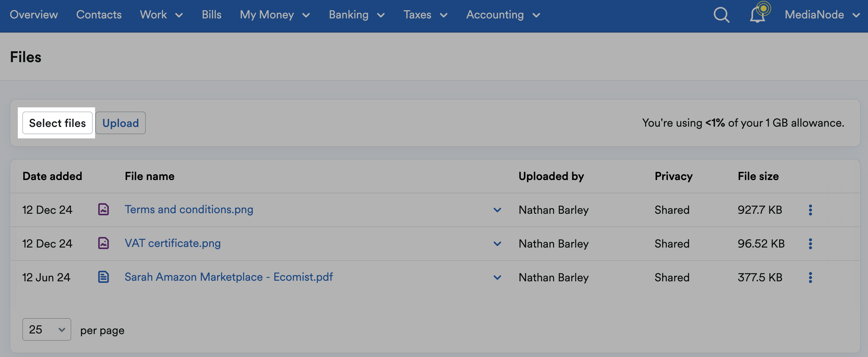Click the Select files button

tap(57, 123)
